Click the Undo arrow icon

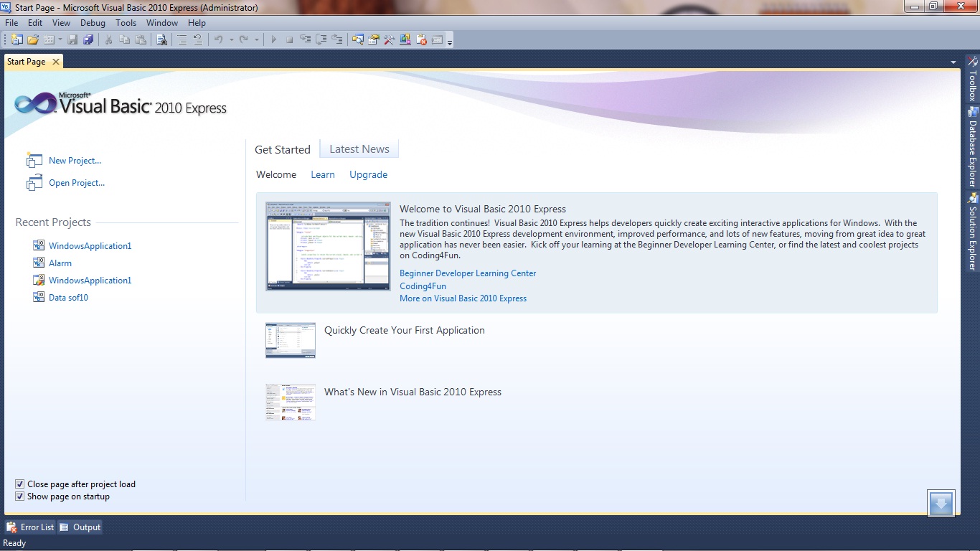(x=219, y=40)
